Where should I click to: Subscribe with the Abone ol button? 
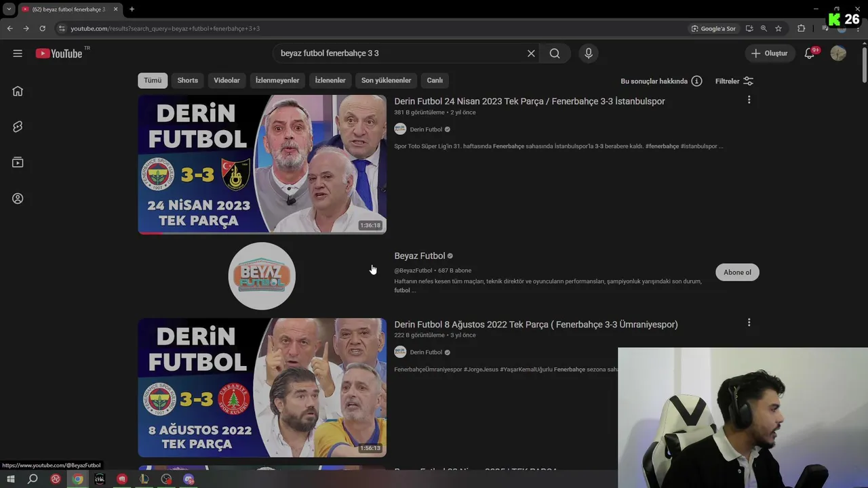(x=737, y=272)
